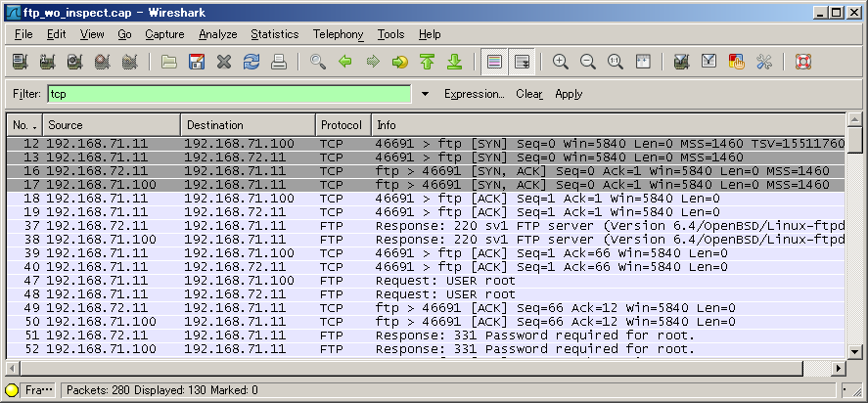Image resolution: width=868 pixels, height=403 pixels.
Task: Select packet 12 SYN row
Action: (427, 144)
